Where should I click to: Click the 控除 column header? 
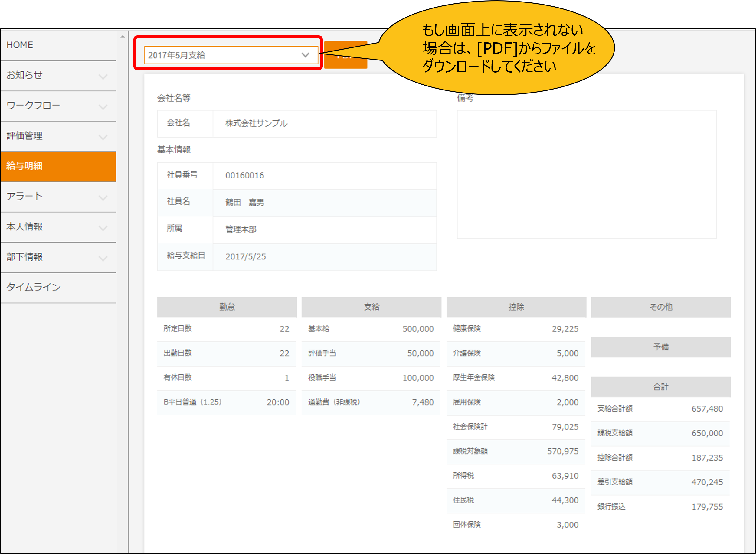click(x=516, y=307)
